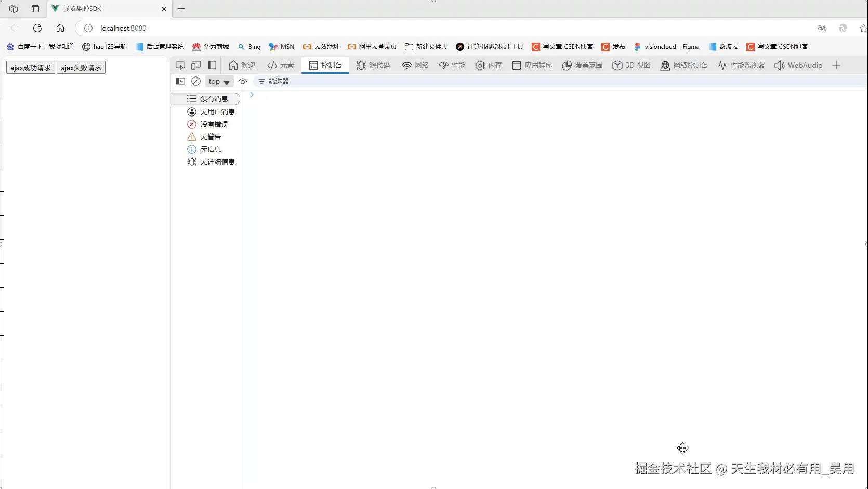Click the ajax成功请求 button

pos(30,67)
